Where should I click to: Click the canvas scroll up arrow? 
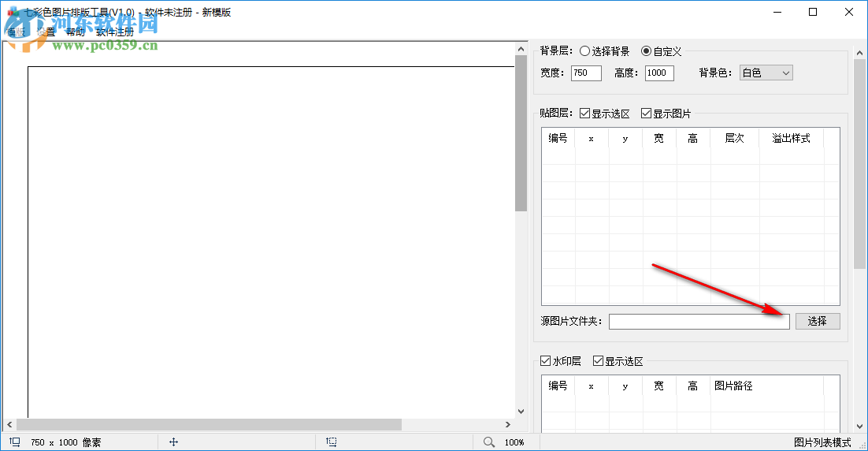coord(521,49)
